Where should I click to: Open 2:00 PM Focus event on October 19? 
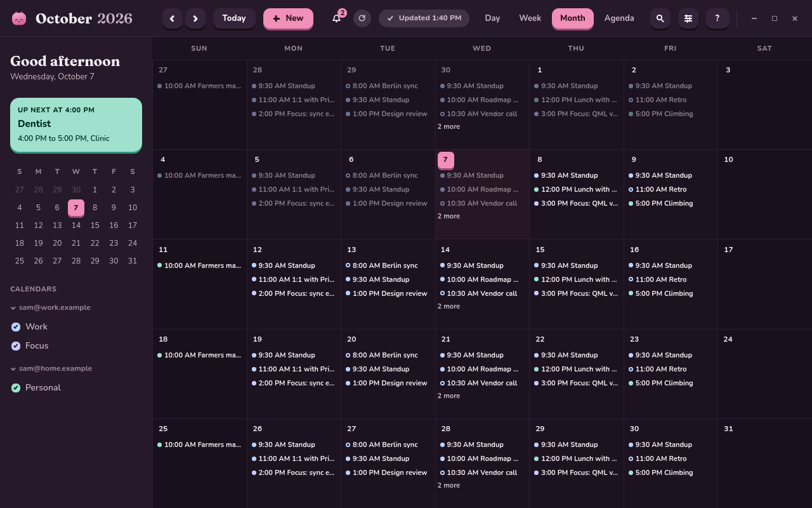pos(293,383)
